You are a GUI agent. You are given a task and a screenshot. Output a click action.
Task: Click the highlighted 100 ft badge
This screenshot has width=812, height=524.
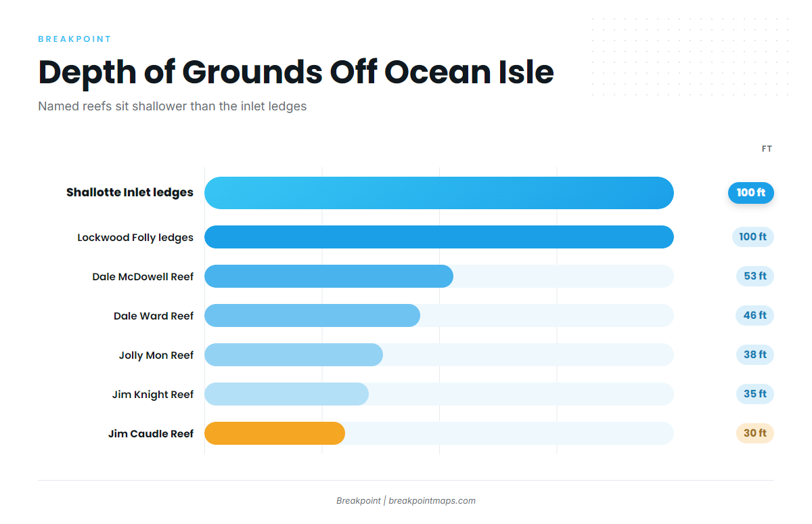coord(751,193)
